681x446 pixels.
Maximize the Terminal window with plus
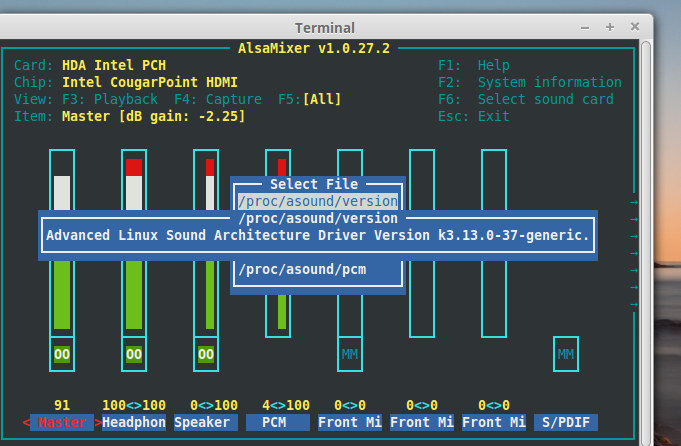pyautogui.click(x=610, y=27)
